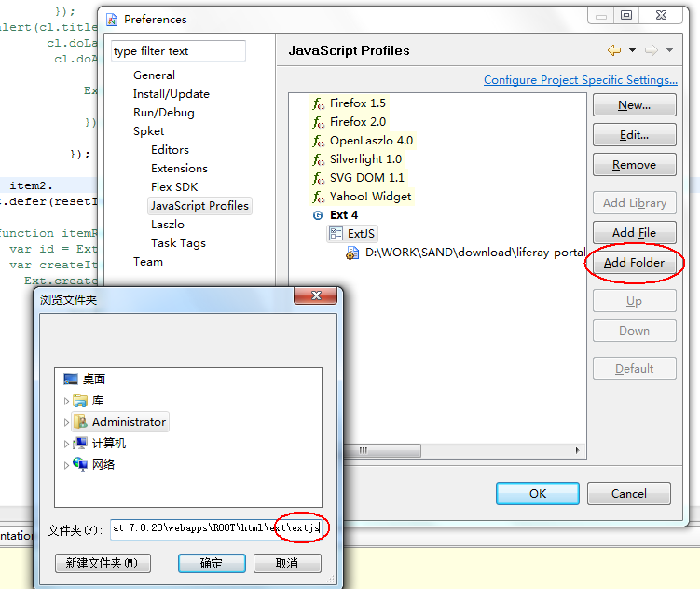This screenshot has height=589, width=700.
Task: Open Spket Extensions preferences
Action: pyautogui.click(x=180, y=169)
